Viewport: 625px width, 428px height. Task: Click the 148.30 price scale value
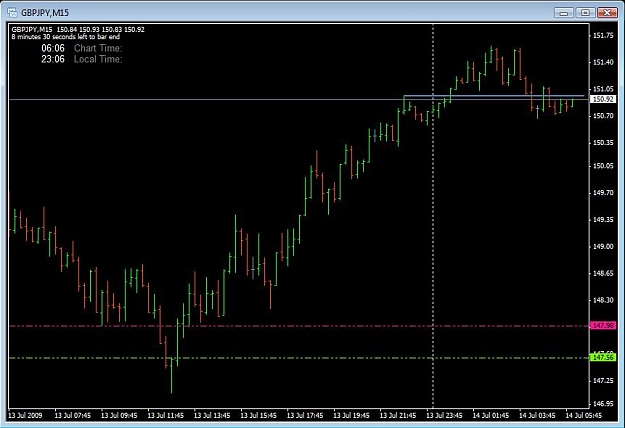tap(603, 300)
